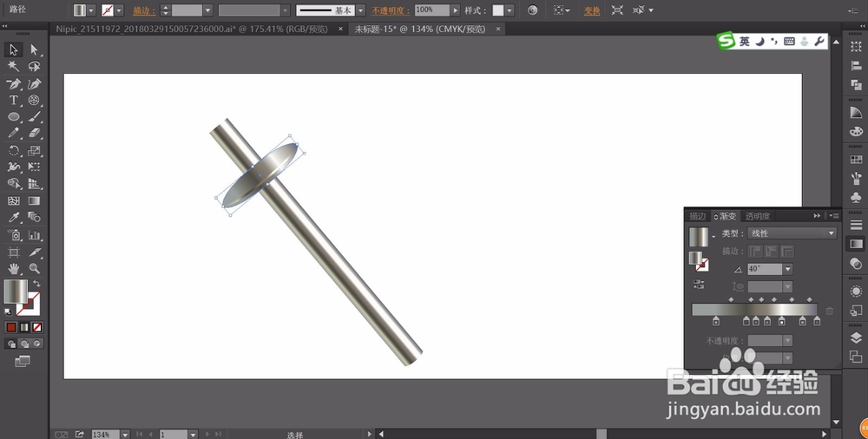The width and height of the screenshot is (868, 439).
Task: Select the Direct Selection (white arrow) tool
Action: [x=35, y=49]
